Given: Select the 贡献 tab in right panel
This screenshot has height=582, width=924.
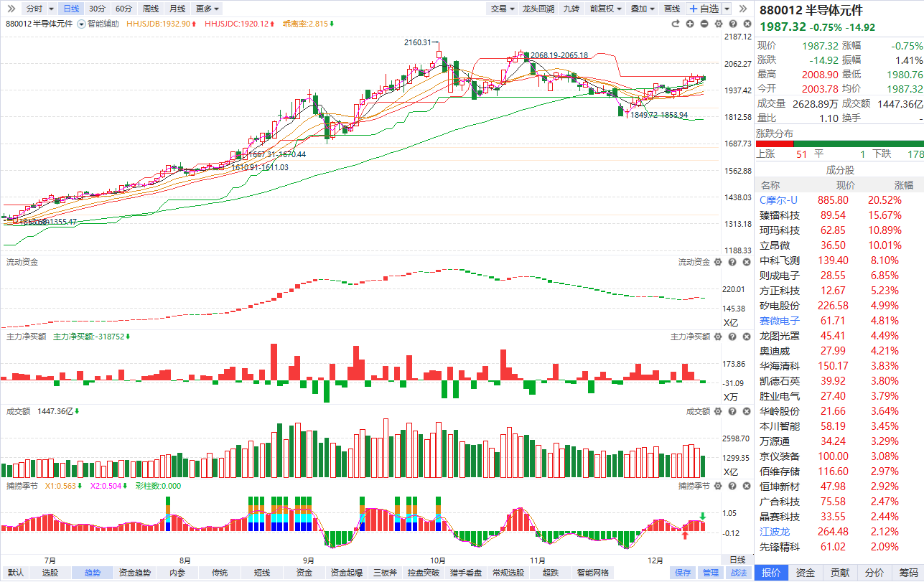Looking at the screenshot, I should [839, 573].
